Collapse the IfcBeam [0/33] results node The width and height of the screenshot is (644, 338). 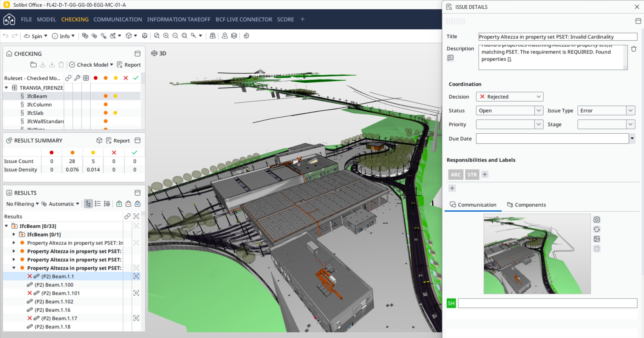point(7,226)
